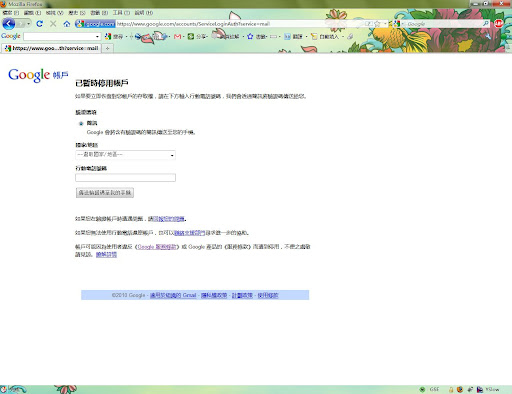Click the Translate icon in Google Toolbar
Screen dimensions: 512x394
point(287,36)
